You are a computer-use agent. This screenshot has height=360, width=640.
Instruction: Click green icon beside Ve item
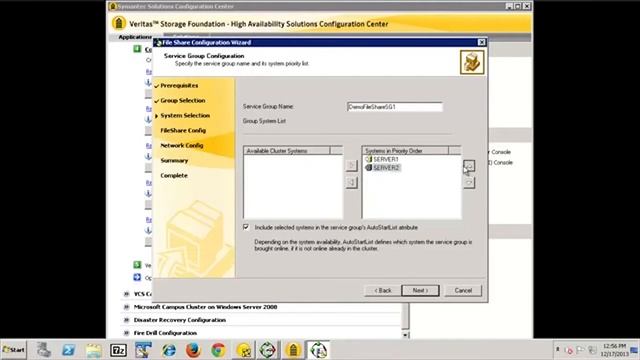pyautogui.click(x=137, y=264)
